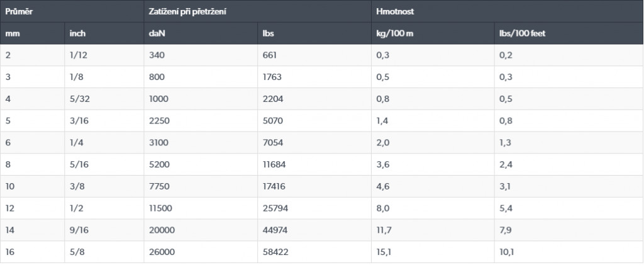Click the "Zatížení při přetržení" header
This screenshot has width=644, height=265.
(x=187, y=11)
